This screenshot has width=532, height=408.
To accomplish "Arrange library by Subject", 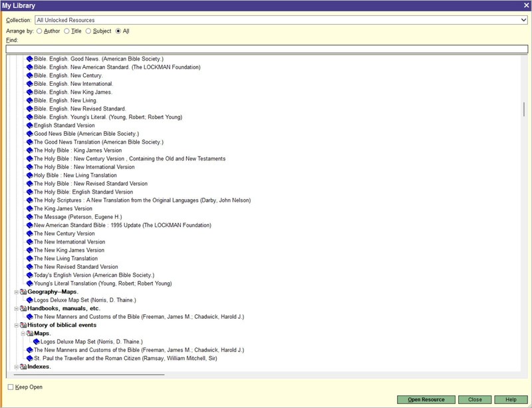I will coord(88,31).
